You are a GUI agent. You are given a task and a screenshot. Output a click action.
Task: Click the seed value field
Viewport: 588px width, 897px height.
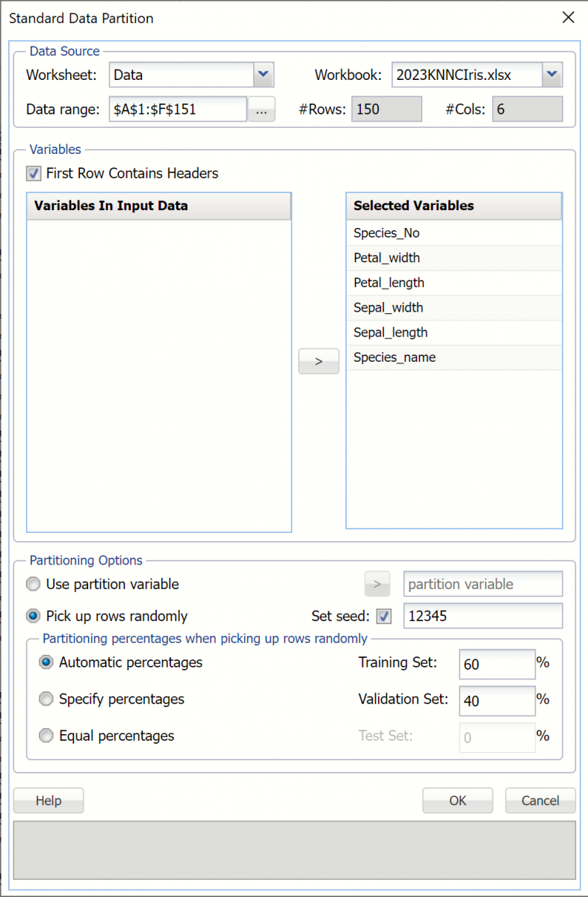tap(482, 617)
